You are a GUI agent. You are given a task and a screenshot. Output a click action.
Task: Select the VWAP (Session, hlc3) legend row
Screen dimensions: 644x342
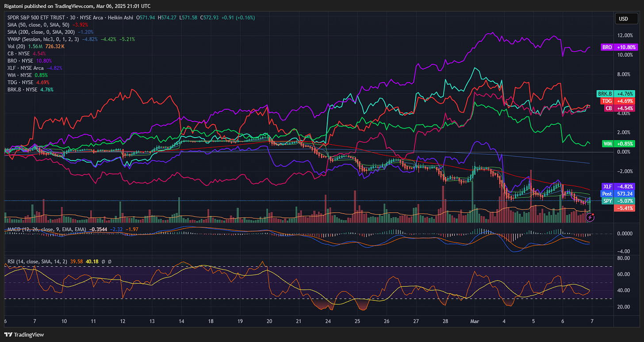71,39
